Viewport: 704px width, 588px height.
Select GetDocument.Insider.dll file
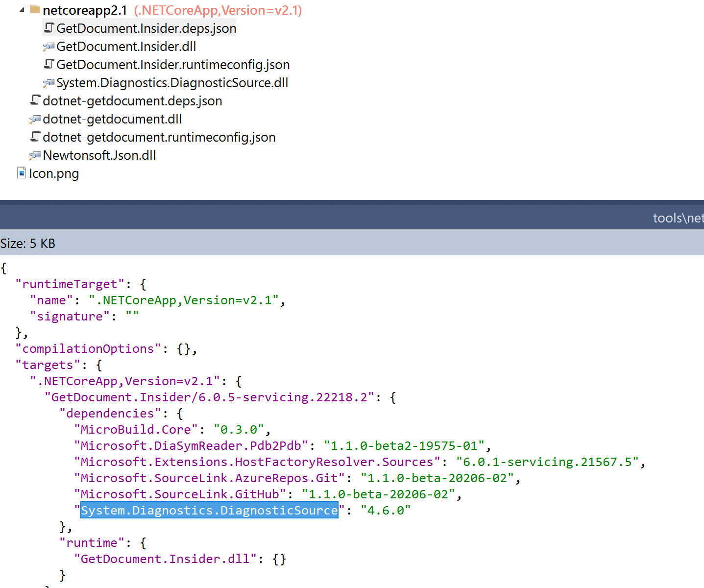tap(126, 47)
